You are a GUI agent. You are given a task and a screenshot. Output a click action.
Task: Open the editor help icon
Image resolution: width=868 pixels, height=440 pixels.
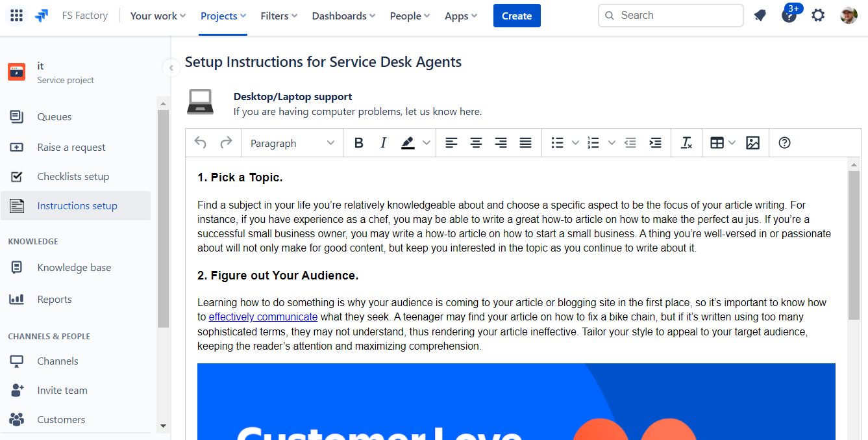[x=784, y=143]
